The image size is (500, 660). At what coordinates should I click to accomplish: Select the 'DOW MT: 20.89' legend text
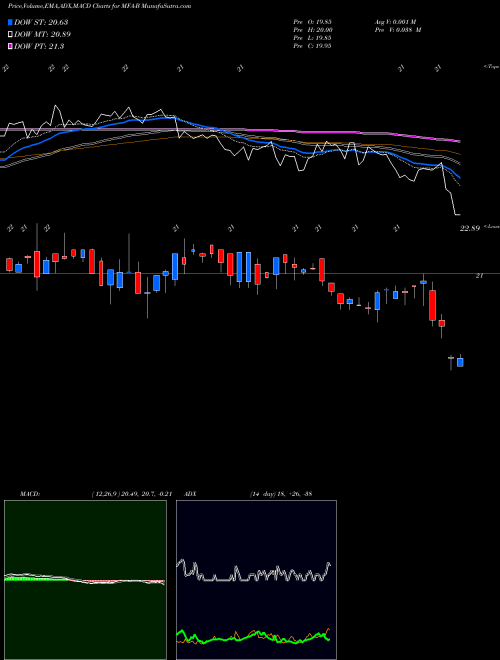click(43, 34)
